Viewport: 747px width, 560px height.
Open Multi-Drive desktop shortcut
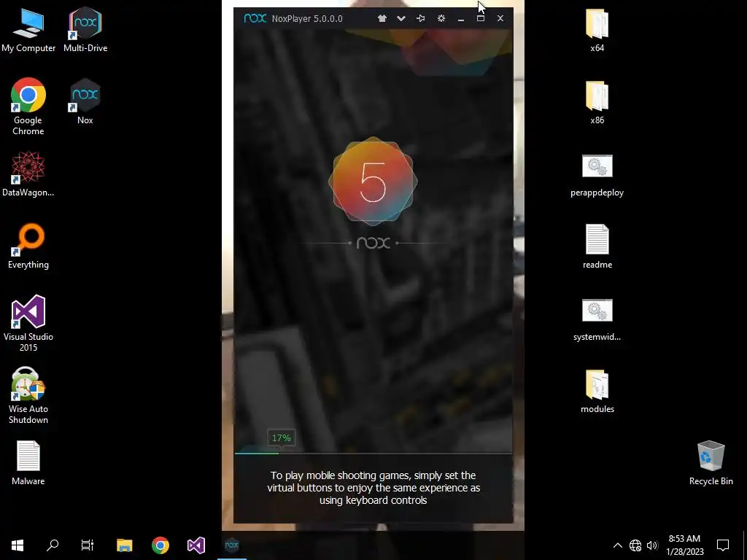[85, 31]
